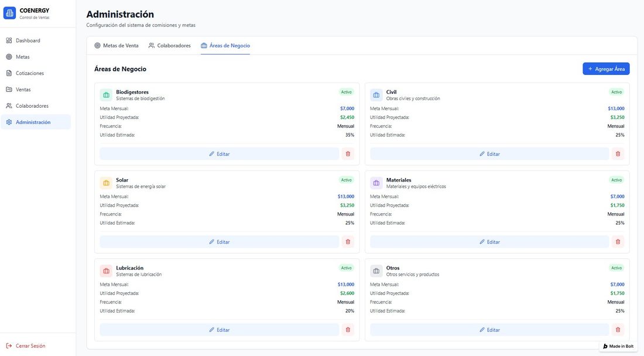The width and height of the screenshot is (644, 356).
Task: Click the Activo badge on Materiales
Action: [x=616, y=180]
